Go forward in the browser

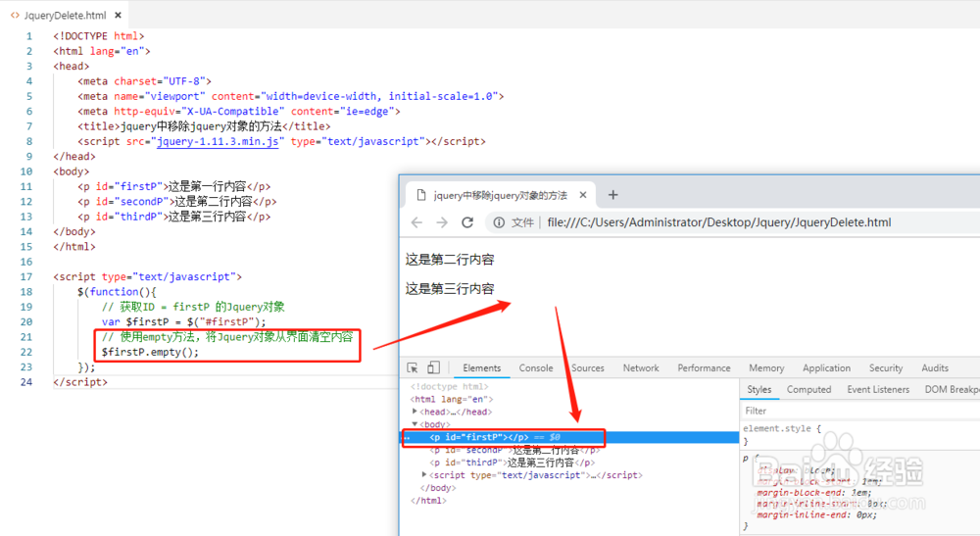click(x=442, y=222)
